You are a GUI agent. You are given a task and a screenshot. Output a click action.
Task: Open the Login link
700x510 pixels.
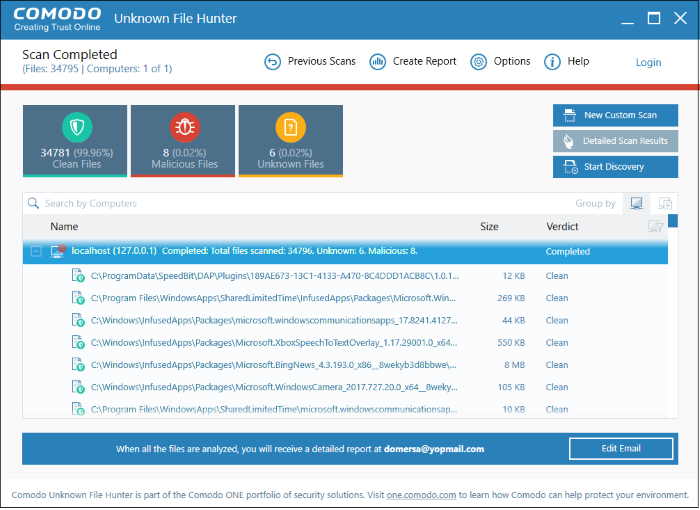coord(648,63)
